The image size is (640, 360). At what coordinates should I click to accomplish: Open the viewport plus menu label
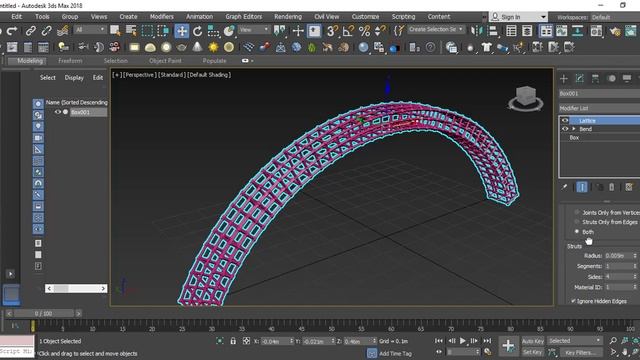pos(117,75)
